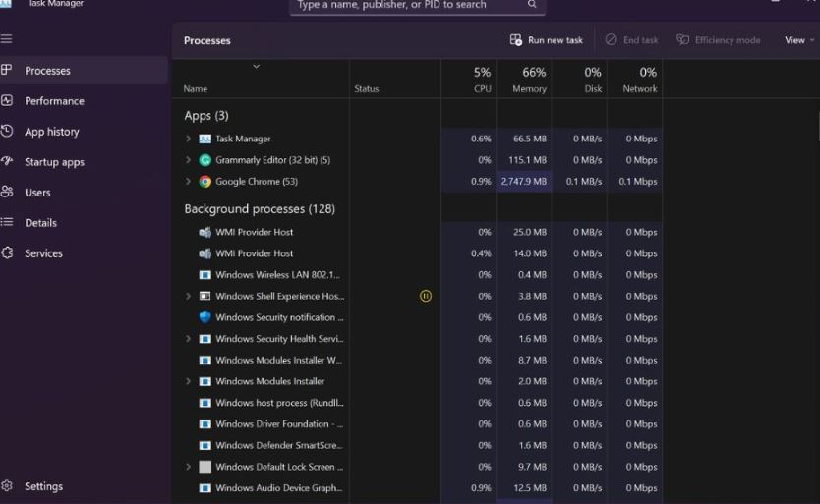820x504 pixels.
Task: Click the first WMI Provider Host icon
Action: tap(205, 232)
